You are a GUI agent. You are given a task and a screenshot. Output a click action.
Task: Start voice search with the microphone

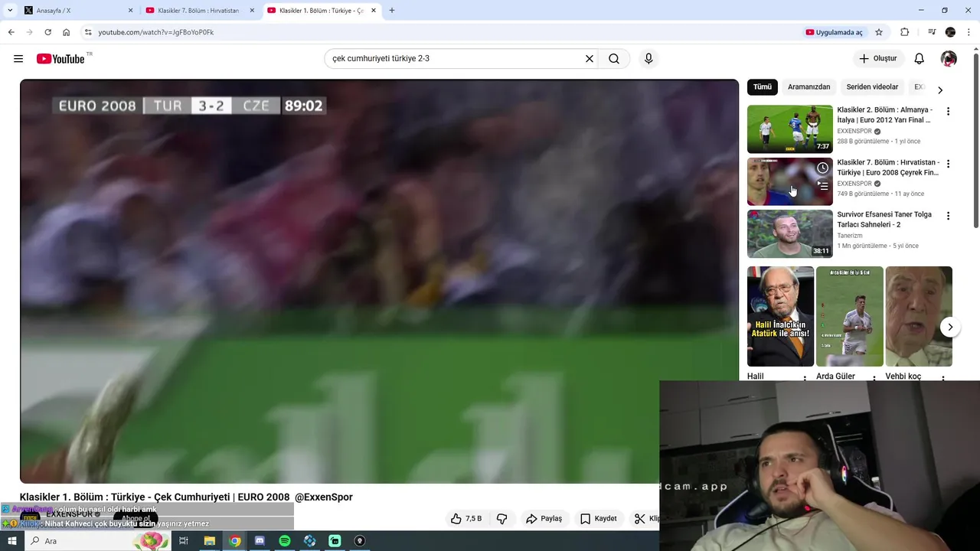648,59
